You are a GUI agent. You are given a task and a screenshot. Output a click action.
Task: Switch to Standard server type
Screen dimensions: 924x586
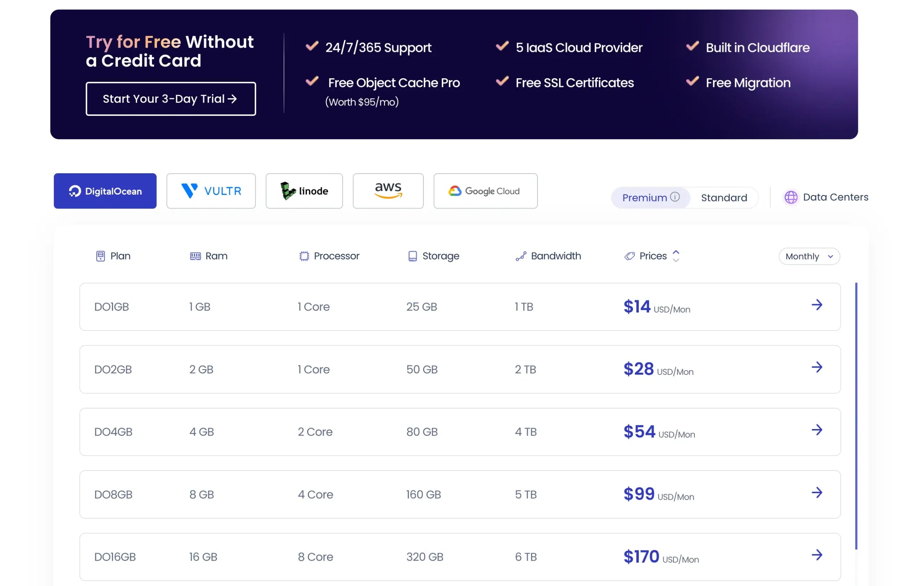tap(724, 197)
